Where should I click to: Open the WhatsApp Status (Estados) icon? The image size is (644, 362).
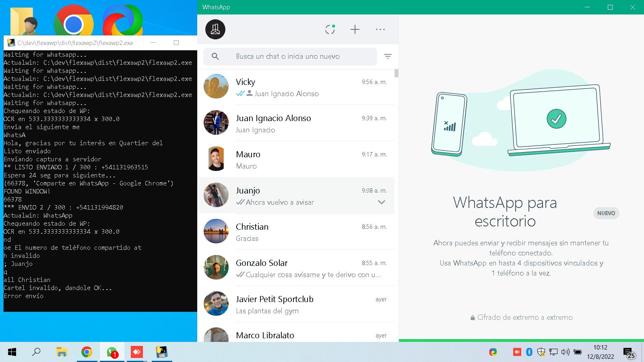pyautogui.click(x=330, y=29)
